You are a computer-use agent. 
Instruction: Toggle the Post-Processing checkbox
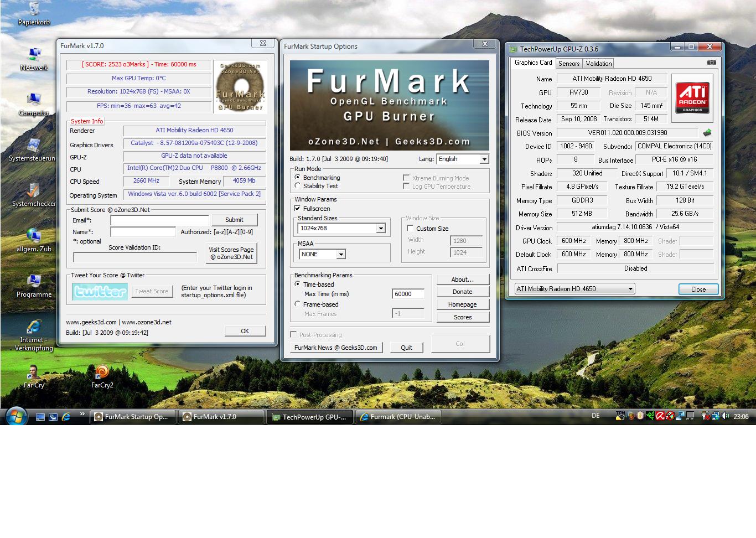(294, 335)
